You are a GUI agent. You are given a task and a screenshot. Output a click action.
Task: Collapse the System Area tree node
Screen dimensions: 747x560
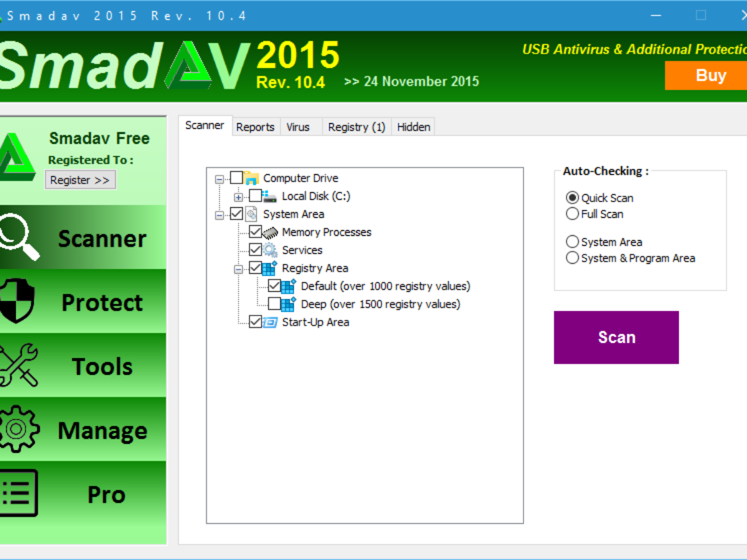219,215
